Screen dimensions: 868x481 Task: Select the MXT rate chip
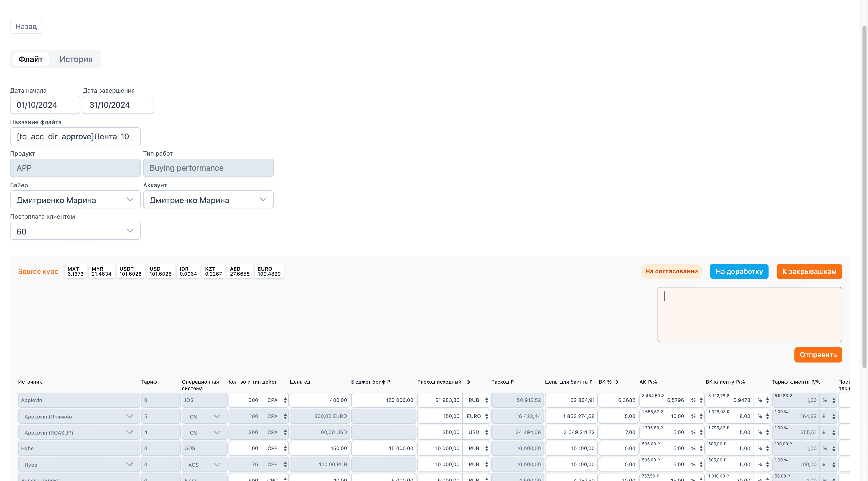click(x=76, y=271)
